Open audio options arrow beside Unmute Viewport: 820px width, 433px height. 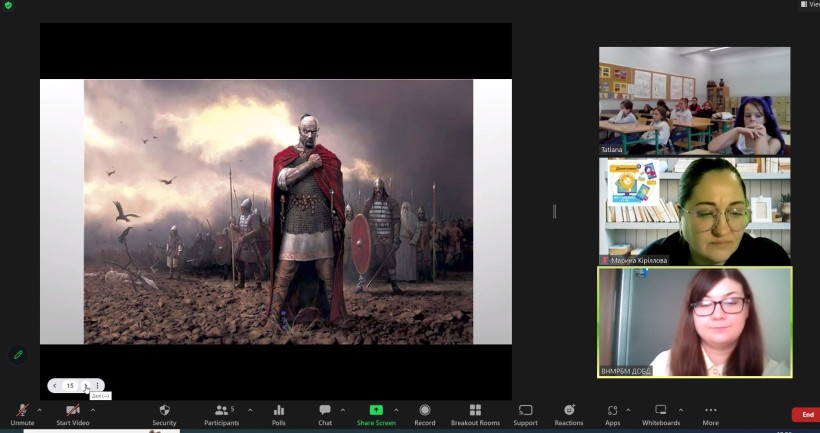pyautogui.click(x=39, y=410)
